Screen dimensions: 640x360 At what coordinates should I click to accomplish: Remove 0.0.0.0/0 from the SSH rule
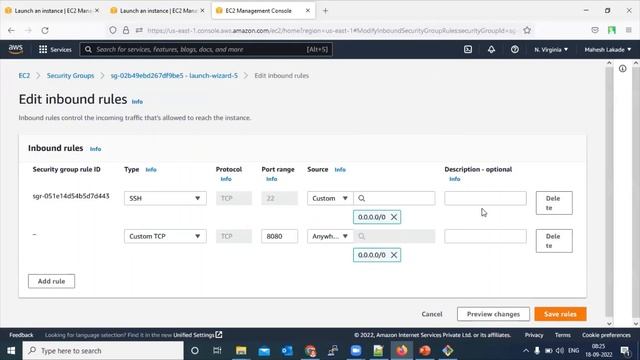(x=394, y=217)
